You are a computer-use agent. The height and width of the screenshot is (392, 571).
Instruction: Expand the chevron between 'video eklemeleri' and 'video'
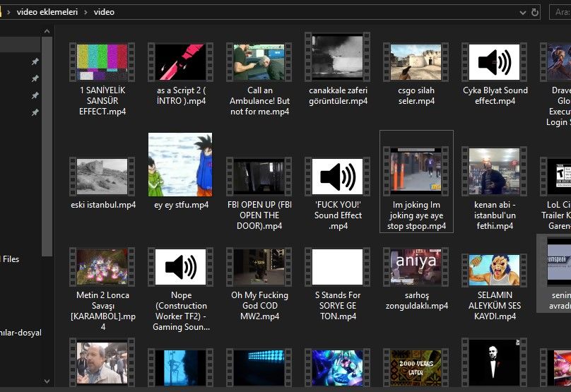pyautogui.click(x=86, y=13)
